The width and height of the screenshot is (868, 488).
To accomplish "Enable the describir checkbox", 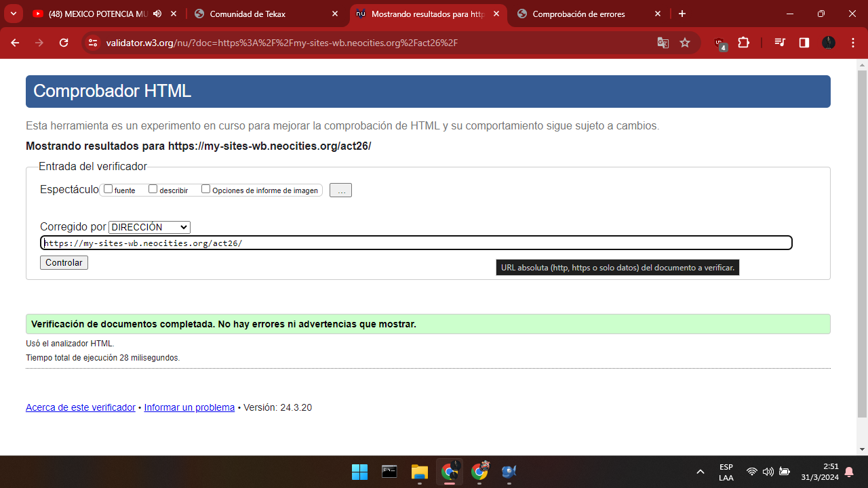I will point(153,189).
